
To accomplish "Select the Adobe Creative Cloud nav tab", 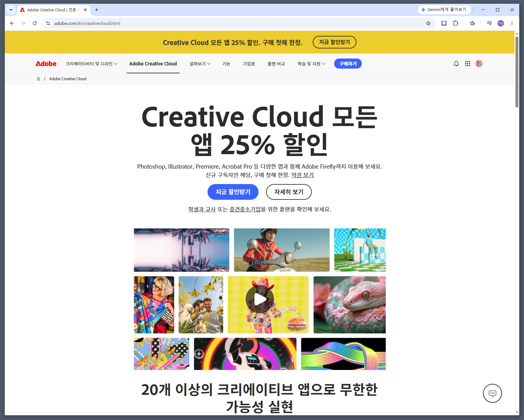I will 153,64.
